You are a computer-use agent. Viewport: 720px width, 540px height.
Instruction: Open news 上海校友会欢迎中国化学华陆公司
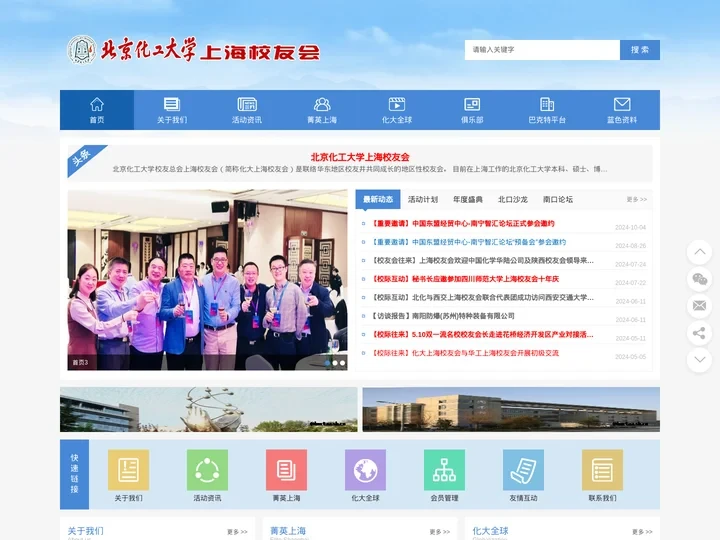483,260
